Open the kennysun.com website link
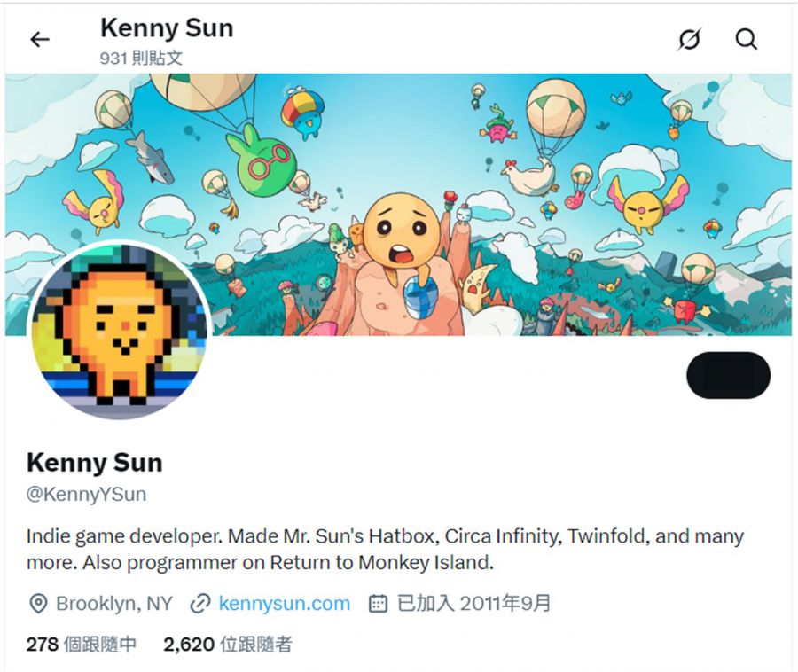Viewport: 798px width, 672px height. (x=284, y=604)
